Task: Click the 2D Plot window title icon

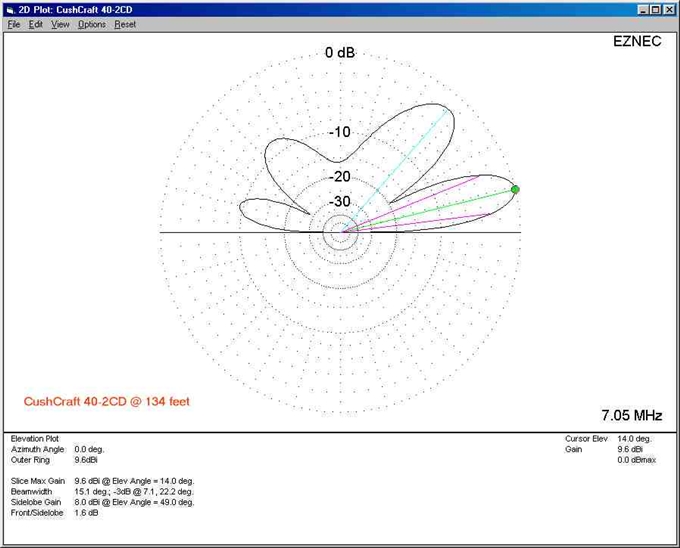Action: tap(10, 10)
